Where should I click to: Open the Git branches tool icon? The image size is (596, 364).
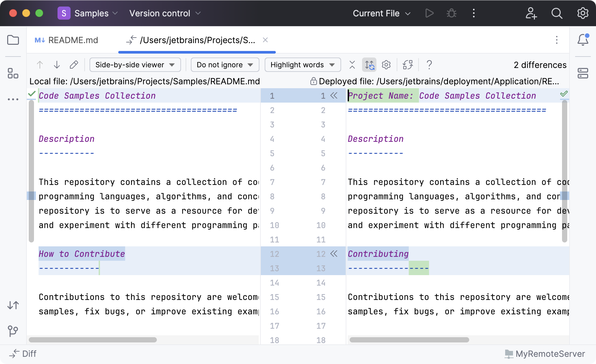click(x=13, y=331)
